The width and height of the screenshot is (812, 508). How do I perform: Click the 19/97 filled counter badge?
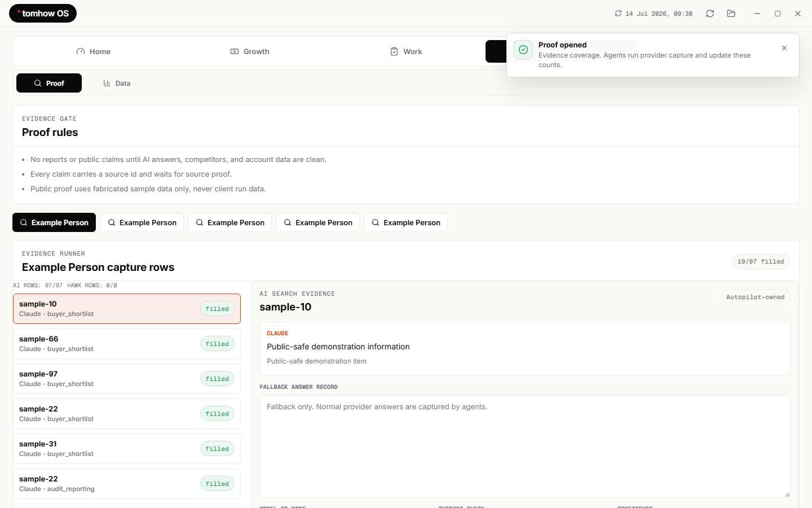pyautogui.click(x=761, y=261)
